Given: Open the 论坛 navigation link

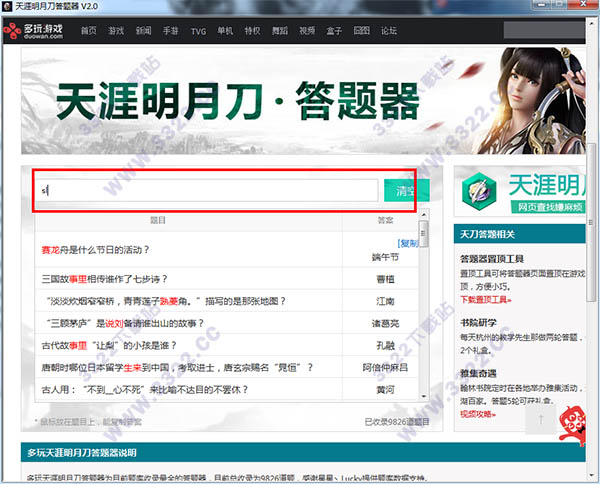Looking at the screenshot, I should (388, 32).
